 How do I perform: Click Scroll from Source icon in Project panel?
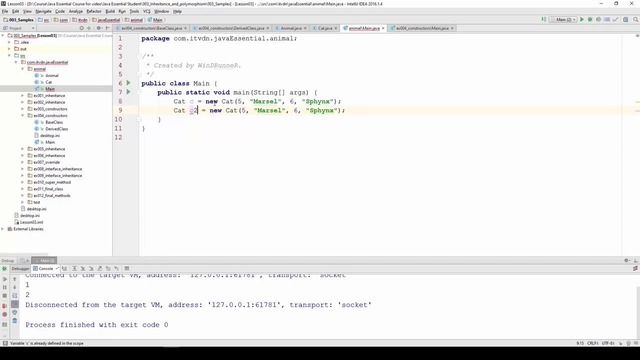click(x=82, y=28)
